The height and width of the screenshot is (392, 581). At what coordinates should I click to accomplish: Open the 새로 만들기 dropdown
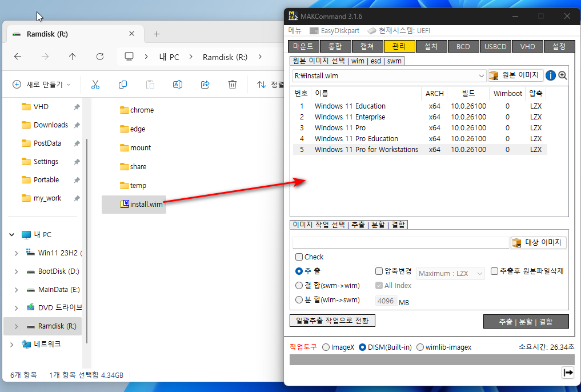pos(42,85)
